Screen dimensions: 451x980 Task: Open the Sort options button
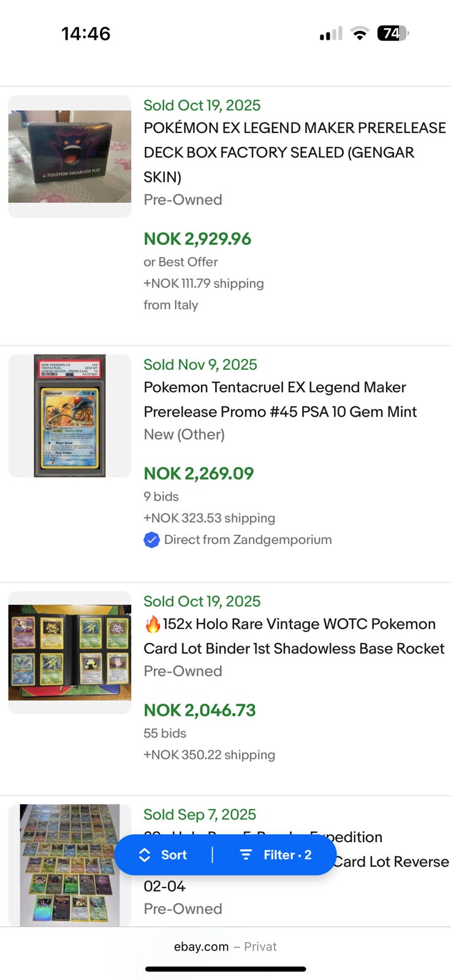point(163,855)
